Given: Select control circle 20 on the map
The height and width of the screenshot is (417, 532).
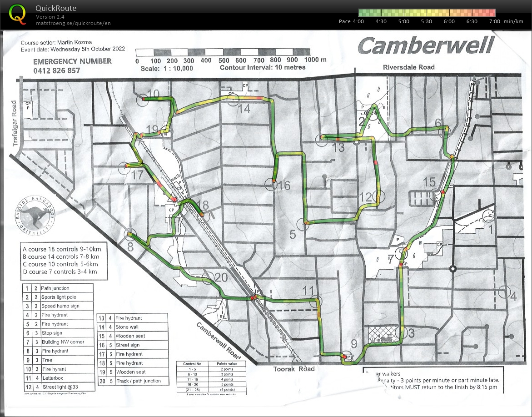Looking at the screenshot, I should (x=208, y=279).
